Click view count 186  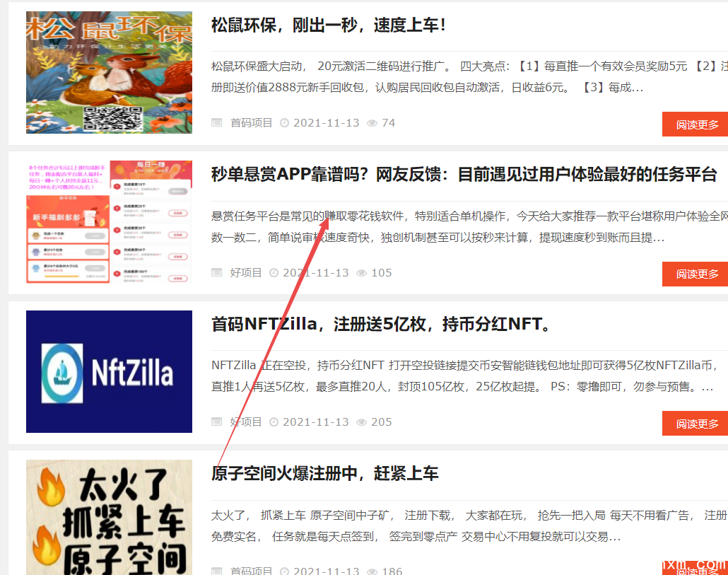point(392,571)
